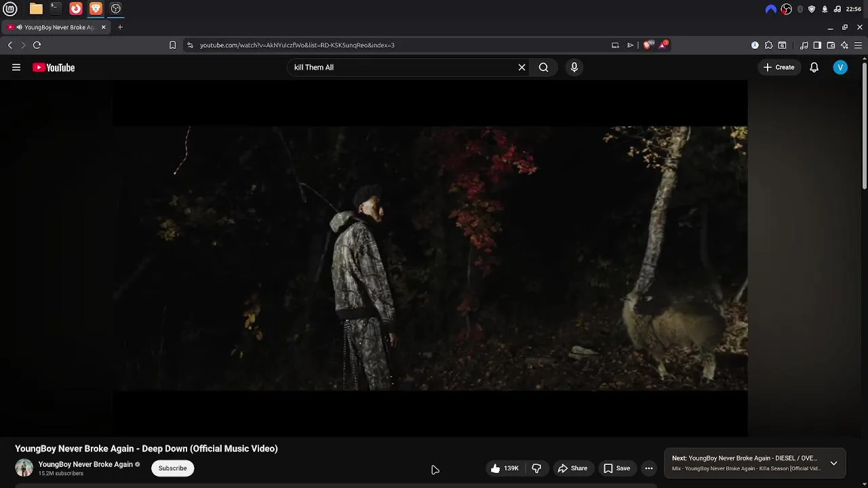Like the video with thumbs up
Image resolution: width=868 pixels, height=488 pixels.
(505, 468)
